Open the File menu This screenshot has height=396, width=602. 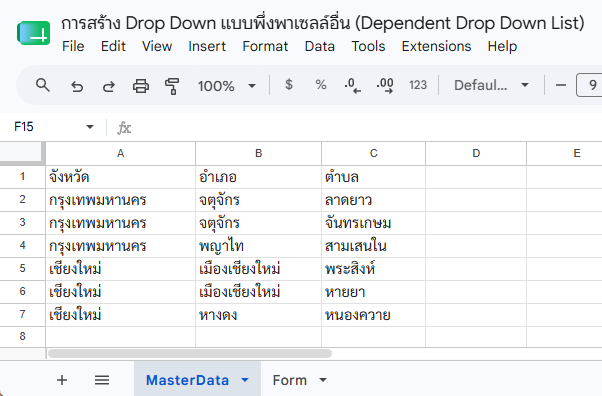click(73, 46)
